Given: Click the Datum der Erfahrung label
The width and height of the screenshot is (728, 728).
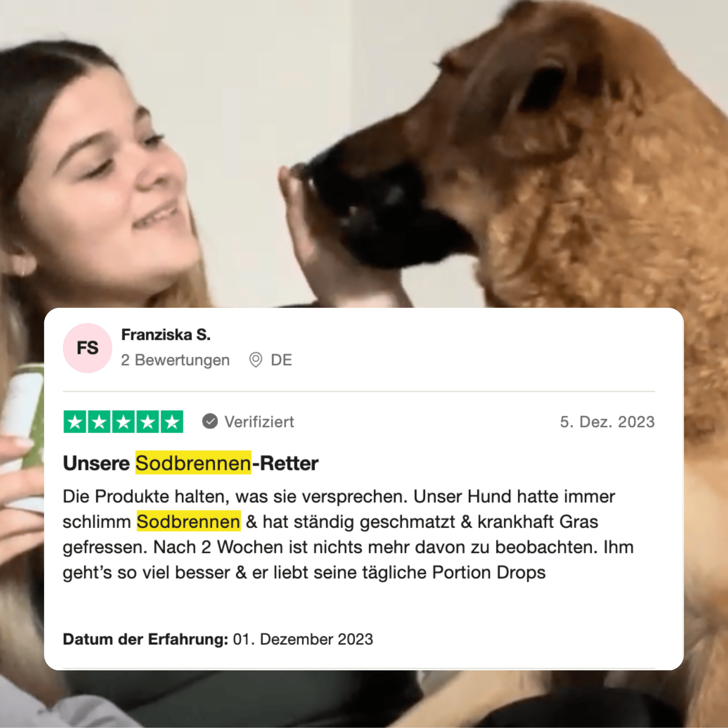Looking at the screenshot, I should click(145, 639).
